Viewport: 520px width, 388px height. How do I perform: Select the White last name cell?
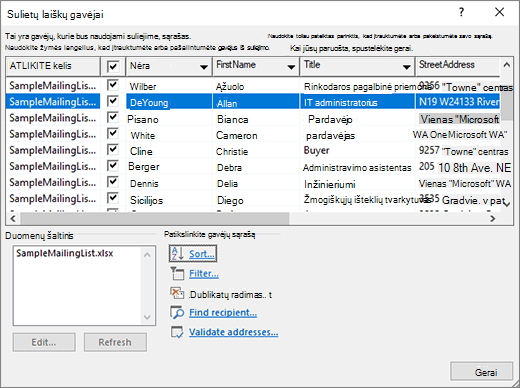[x=169, y=135]
